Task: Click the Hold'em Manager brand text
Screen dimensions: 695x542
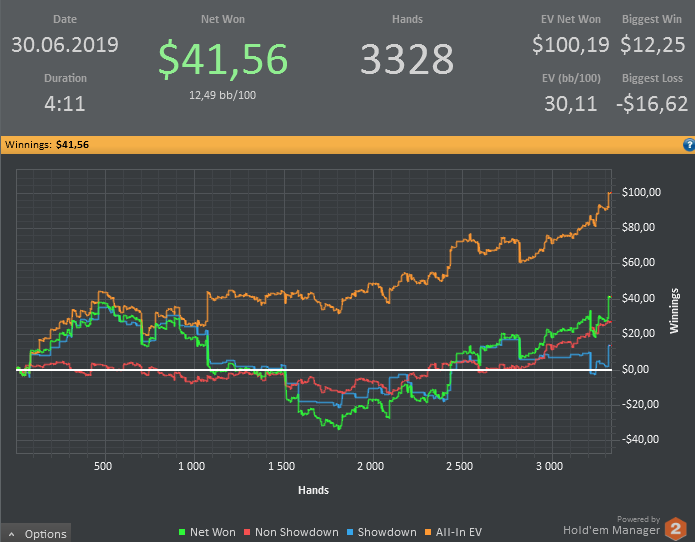Action: coord(611,530)
